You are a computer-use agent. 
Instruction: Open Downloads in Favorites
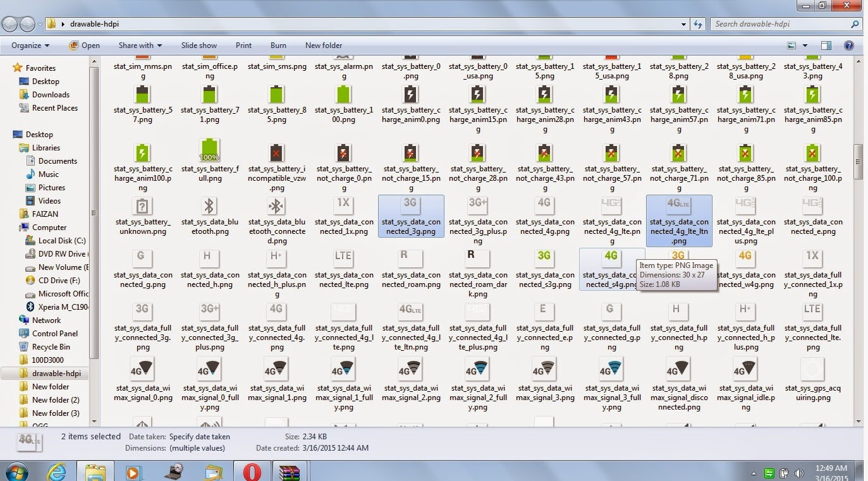coord(51,95)
